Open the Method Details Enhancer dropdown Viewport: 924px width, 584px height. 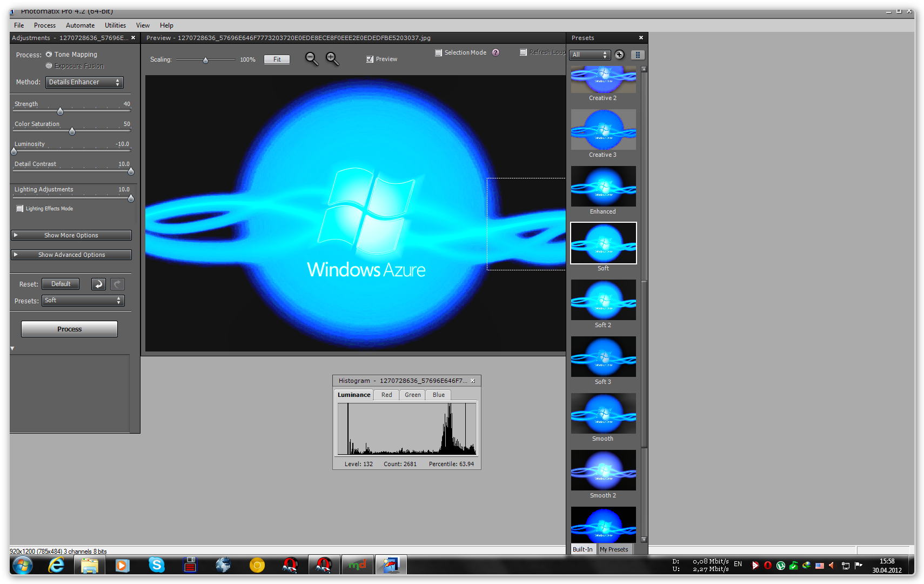pyautogui.click(x=84, y=82)
